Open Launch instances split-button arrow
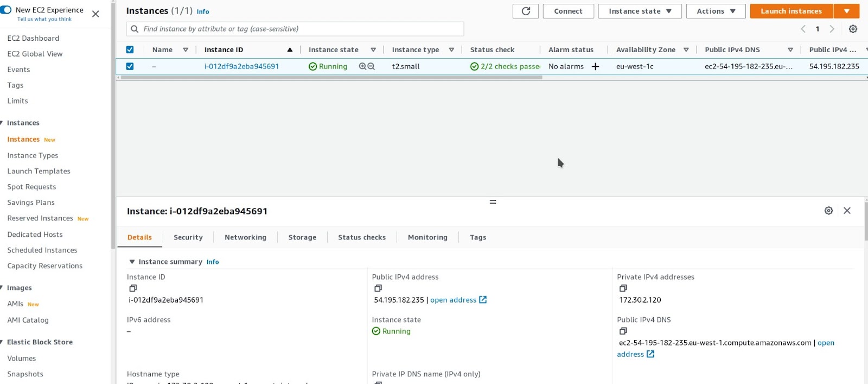 coord(846,11)
